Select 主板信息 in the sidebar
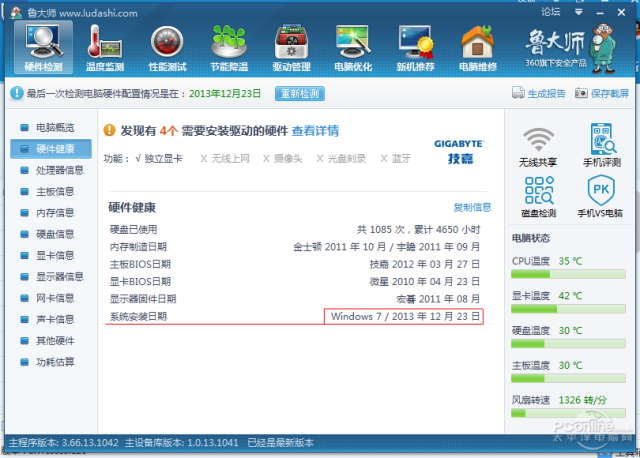Screen dimensions: 640x458 pos(51,191)
